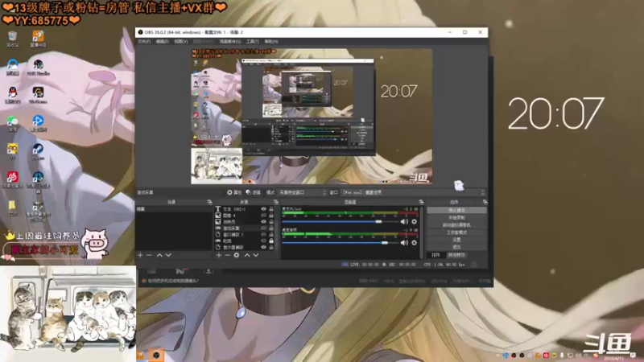Open WeChat desktop shortcut
This screenshot has width=644, height=362.
12,124
